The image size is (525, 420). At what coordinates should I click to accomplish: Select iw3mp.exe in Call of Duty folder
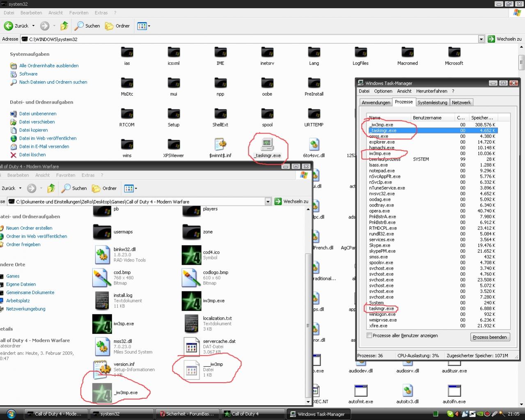point(203,301)
